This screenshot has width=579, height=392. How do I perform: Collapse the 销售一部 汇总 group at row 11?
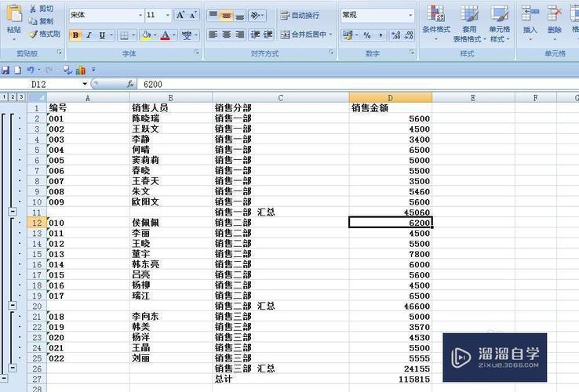(x=13, y=212)
